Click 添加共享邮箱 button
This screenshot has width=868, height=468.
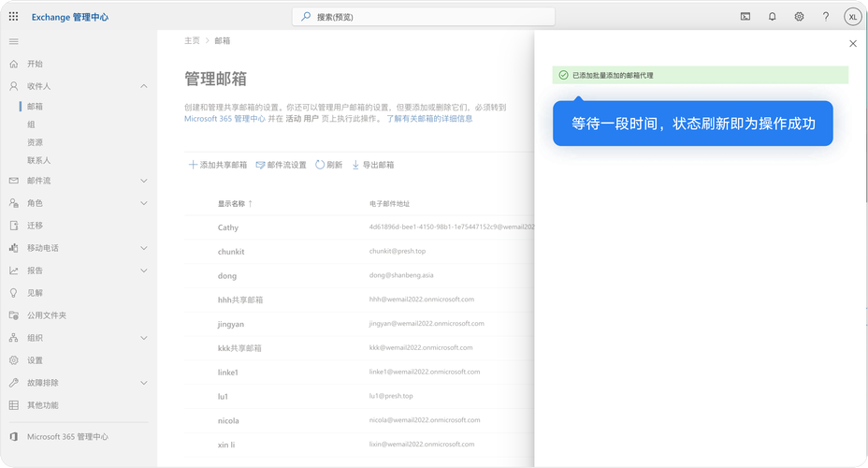pos(218,165)
